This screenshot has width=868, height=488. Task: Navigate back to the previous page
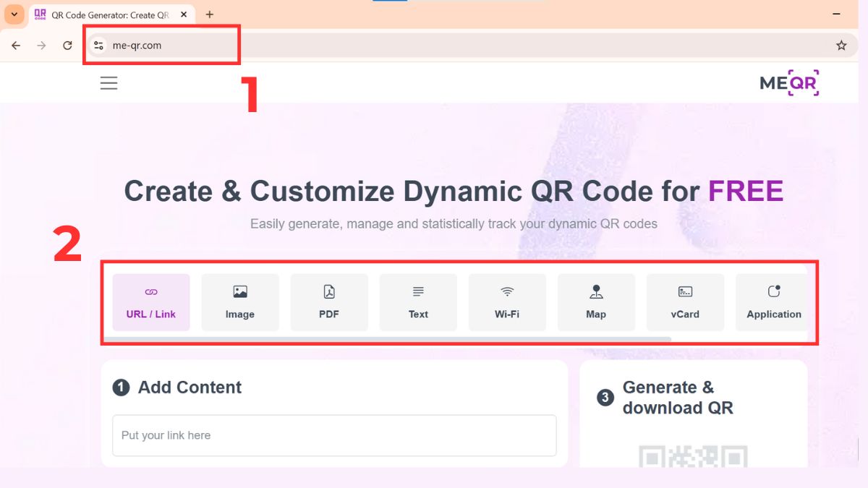(x=16, y=45)
